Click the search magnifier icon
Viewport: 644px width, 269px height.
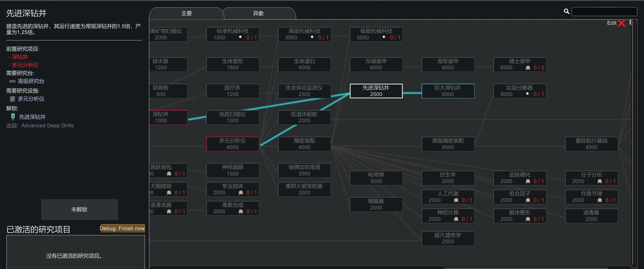[566, 11]
